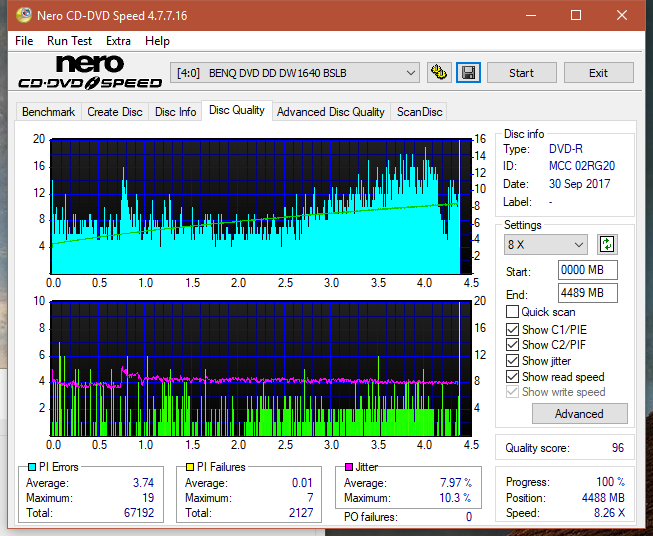The height and width of the screenshot is (536, 653).
Task: Click the magenta Jitter legend swatch
Action: pos(349,467)
